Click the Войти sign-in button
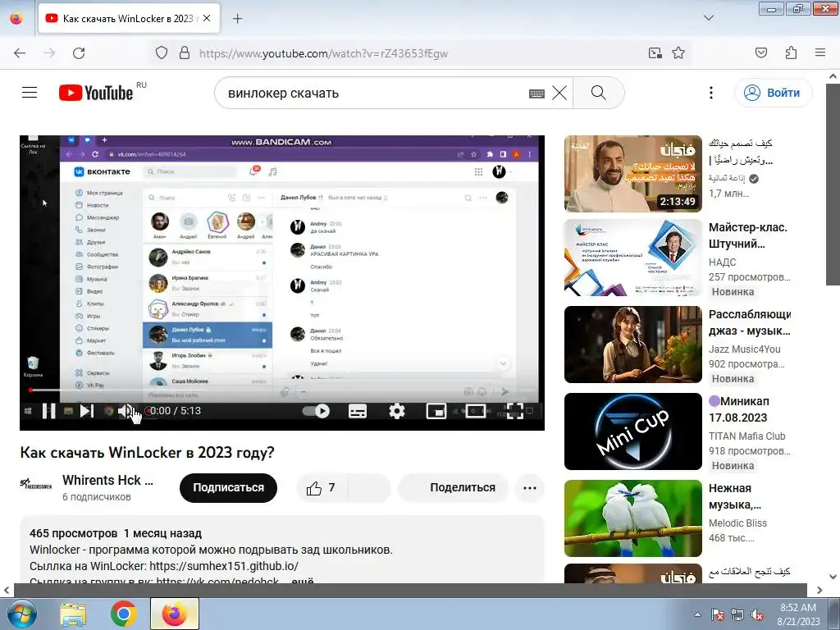The image size is (840, 630). click(x=773, y=93)
